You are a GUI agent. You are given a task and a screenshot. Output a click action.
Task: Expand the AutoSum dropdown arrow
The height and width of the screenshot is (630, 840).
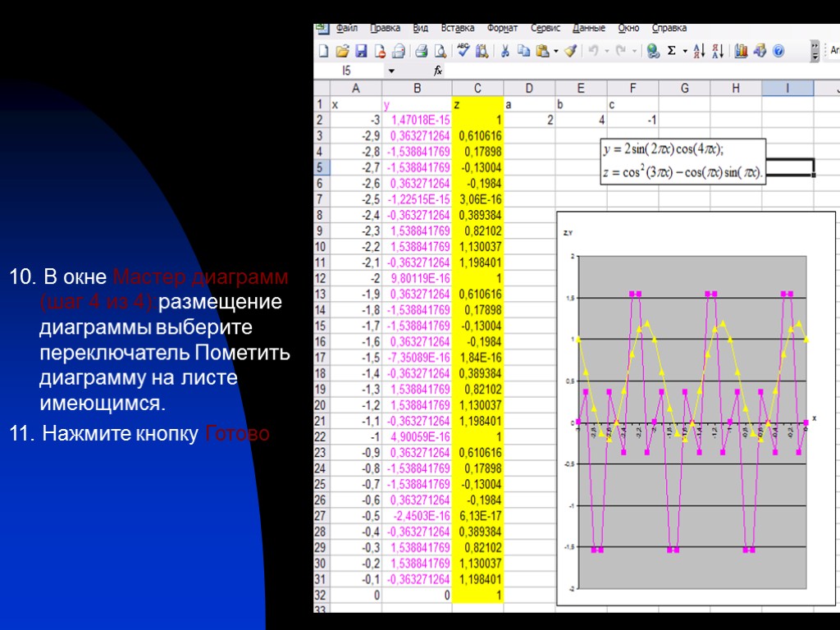click(684, 51)
